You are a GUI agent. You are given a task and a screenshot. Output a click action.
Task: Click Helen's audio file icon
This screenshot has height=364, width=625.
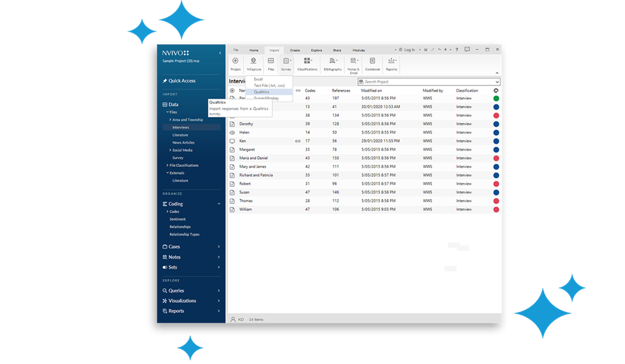pyautogui.click(x=232, y=132)
